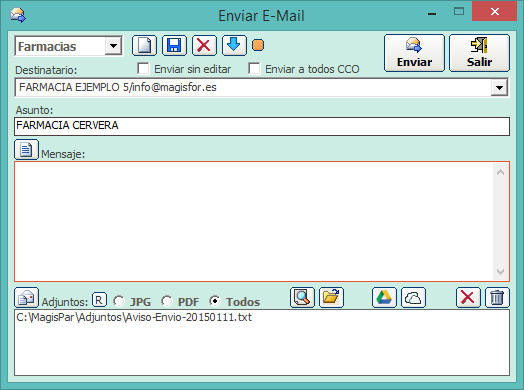Click inside the Mensaje text area
This screenshot has height=390, width=524.
coord(254,222)
